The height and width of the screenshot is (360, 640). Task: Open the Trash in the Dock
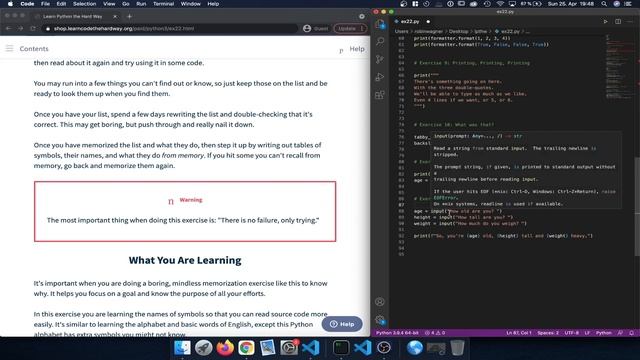point(458,347)
